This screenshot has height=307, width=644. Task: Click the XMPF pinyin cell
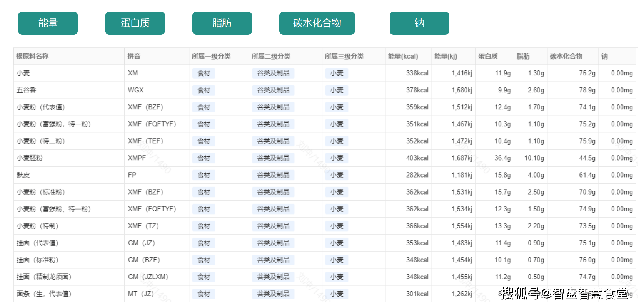137,158
